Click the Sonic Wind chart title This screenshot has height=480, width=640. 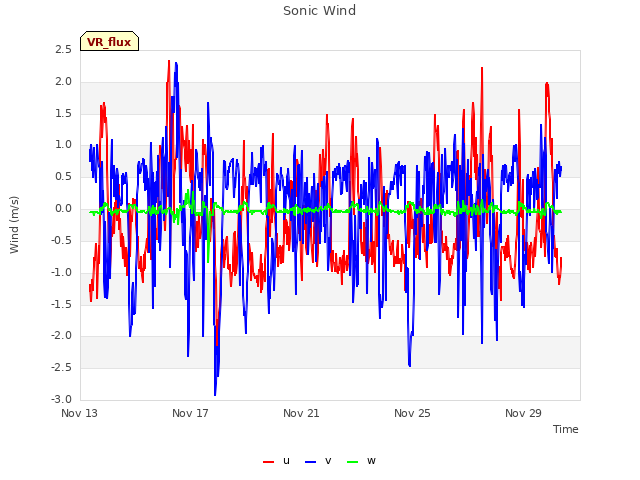[x=320, y=11]
